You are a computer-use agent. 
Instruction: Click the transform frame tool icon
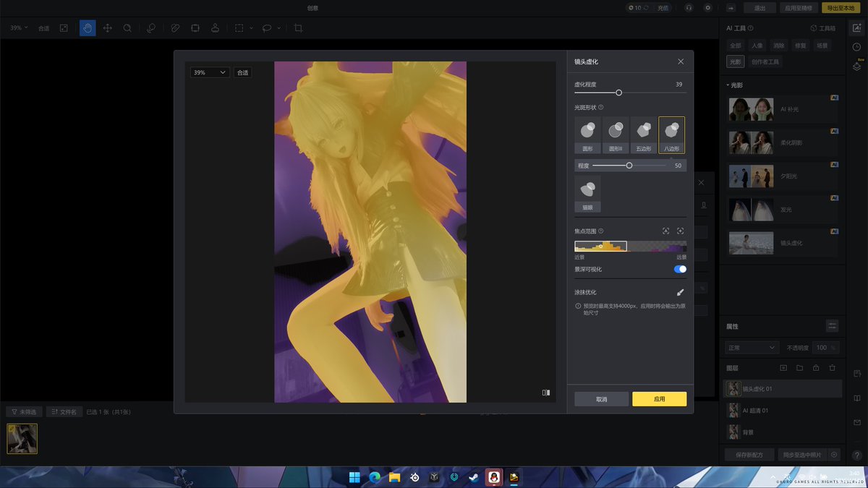195,28
